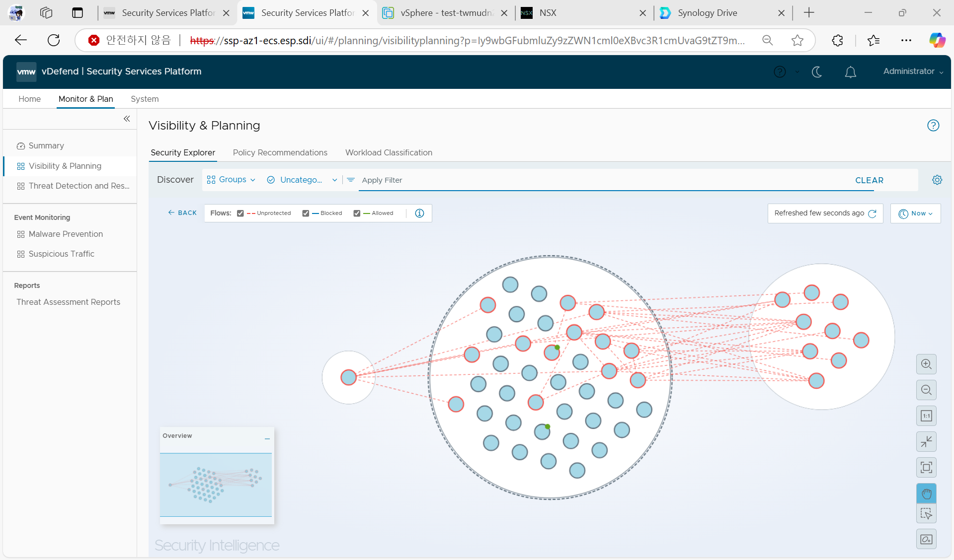
Task: Click the VMware vDefend logo
Action: pos(26,71)
